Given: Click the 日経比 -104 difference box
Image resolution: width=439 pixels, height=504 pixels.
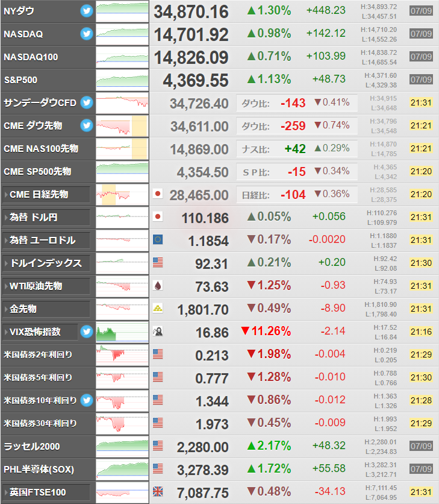Looking at the screenshot, I should coord(297,195).
